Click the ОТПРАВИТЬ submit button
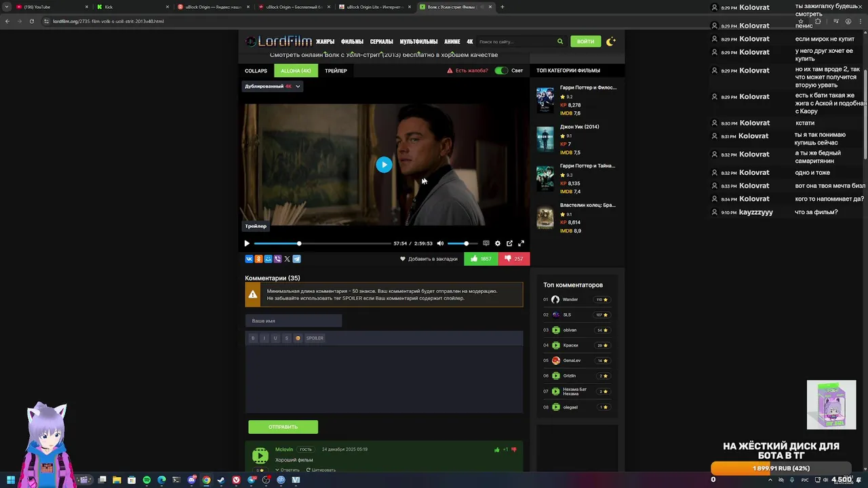The width and height of the screenshot is (868, 488). 283,427
